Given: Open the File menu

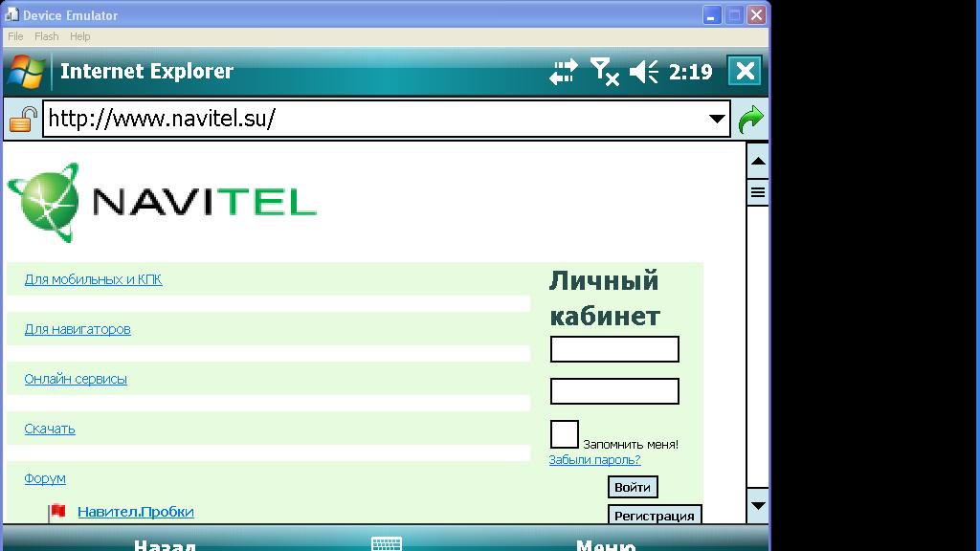Looking at the screenshot, I should coord(15,36).
